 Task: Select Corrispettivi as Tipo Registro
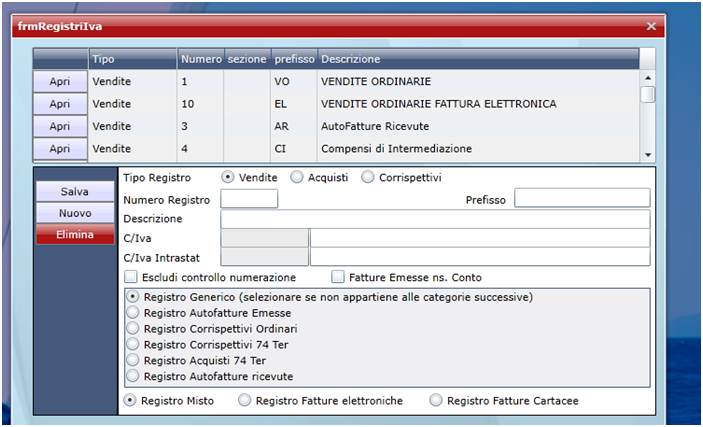(x=368, y=177)
